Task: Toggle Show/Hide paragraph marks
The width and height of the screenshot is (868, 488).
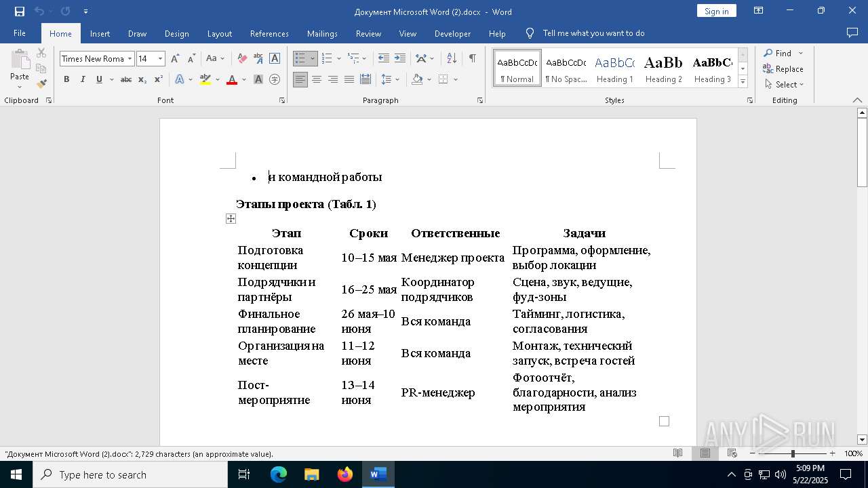Action: pyautogui.click(x=472, y=59)
